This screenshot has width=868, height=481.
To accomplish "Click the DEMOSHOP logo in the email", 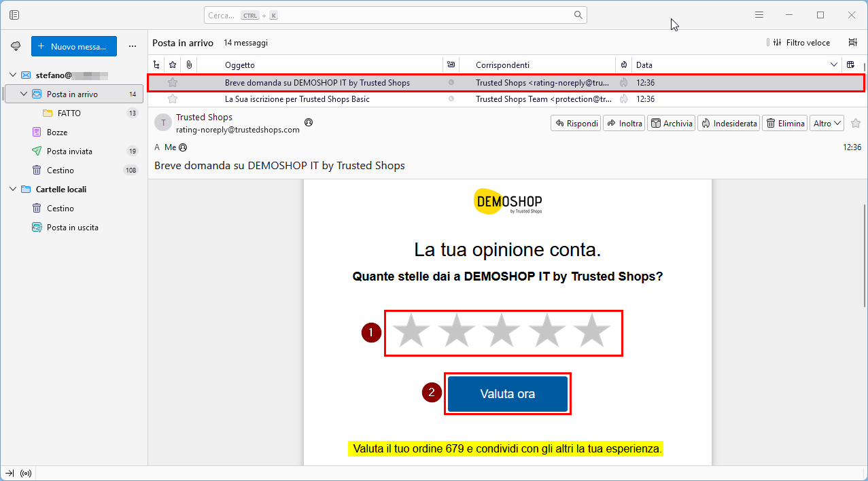I will [x=508, y=201].
